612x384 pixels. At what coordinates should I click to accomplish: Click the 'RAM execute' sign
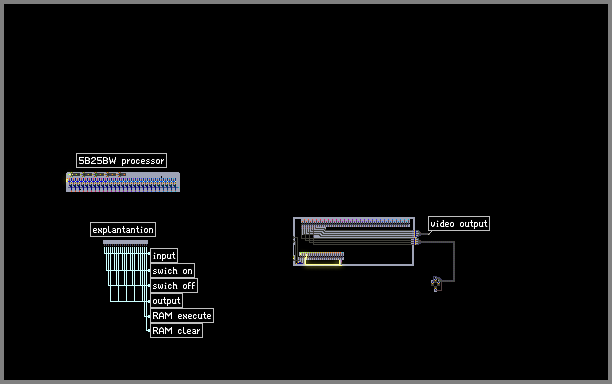(182, 315)
